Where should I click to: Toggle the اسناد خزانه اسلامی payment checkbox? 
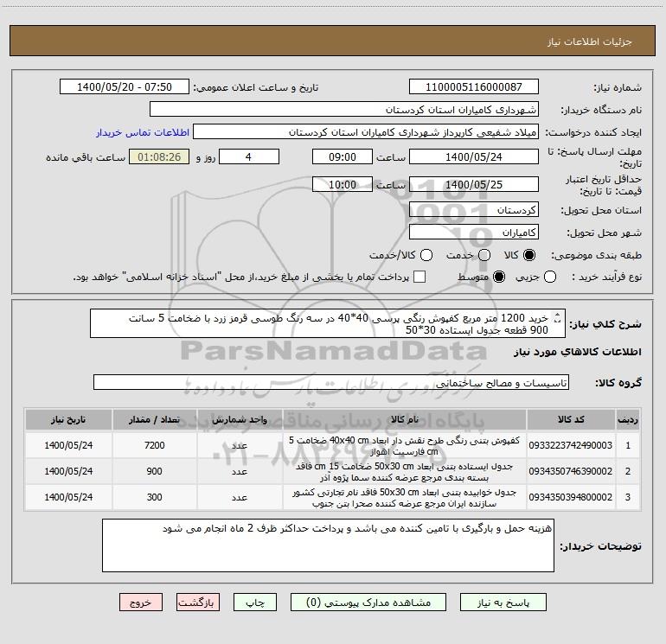419,277
